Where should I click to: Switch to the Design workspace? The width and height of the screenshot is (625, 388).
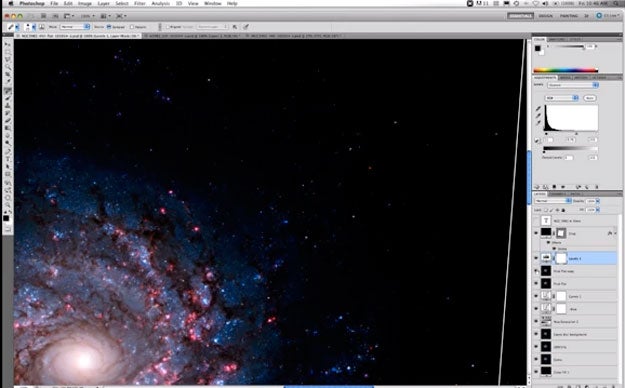[x=546, y=16]
